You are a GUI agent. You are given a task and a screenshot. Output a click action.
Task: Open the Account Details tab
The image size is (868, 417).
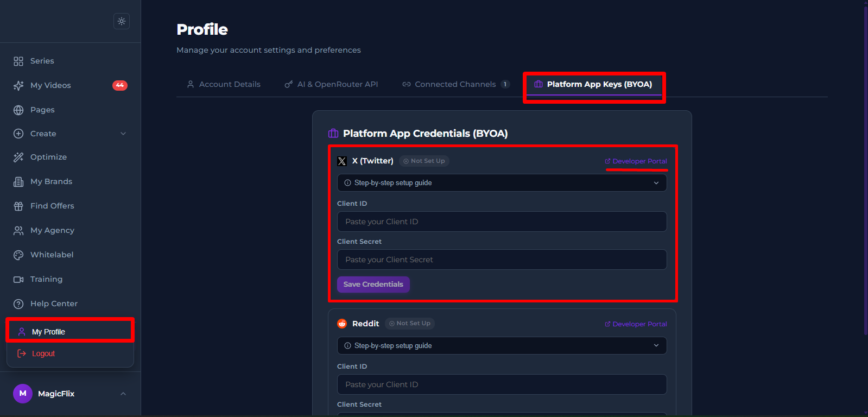pos(224,84)
